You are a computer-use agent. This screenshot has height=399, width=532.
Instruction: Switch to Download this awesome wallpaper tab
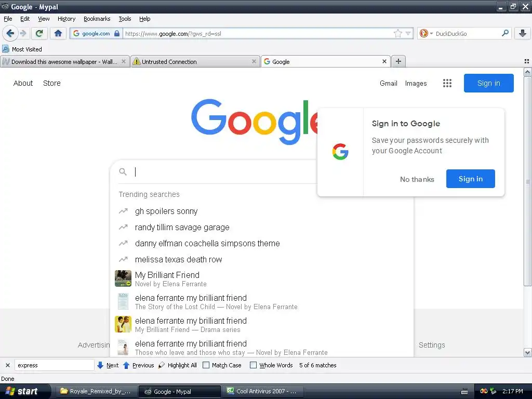click(65, 61)
